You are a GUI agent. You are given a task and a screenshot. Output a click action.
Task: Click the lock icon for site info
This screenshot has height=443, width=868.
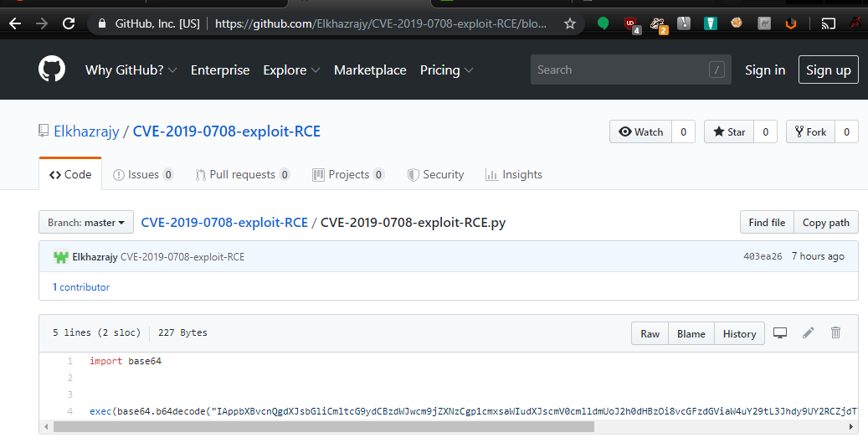click(102, 23)
